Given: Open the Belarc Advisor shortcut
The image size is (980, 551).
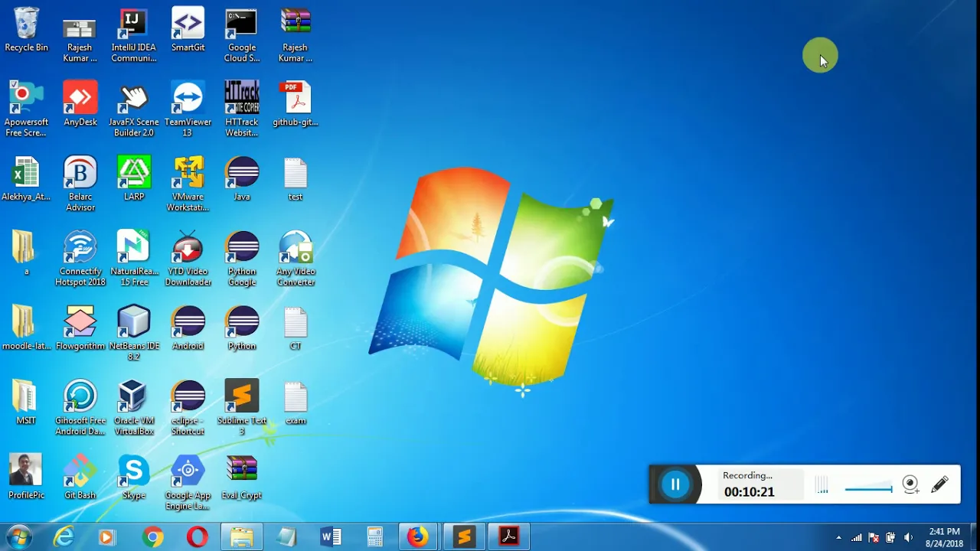Looking at the screenshot, I should (80, 184).
